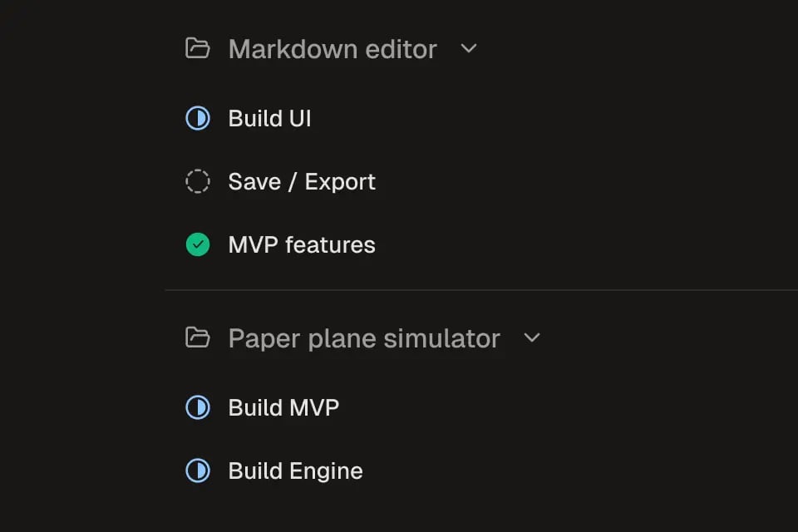Screen dimensions: 798x532
Task: Click the half-circle status icon next to Build MVP
Action: pyautogui.click(x=197, y=407)
